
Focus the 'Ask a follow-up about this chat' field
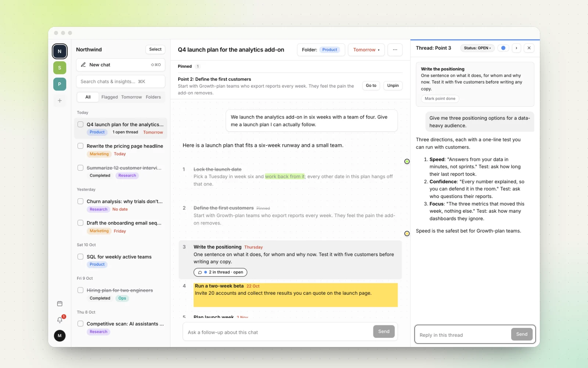(278, 332)
